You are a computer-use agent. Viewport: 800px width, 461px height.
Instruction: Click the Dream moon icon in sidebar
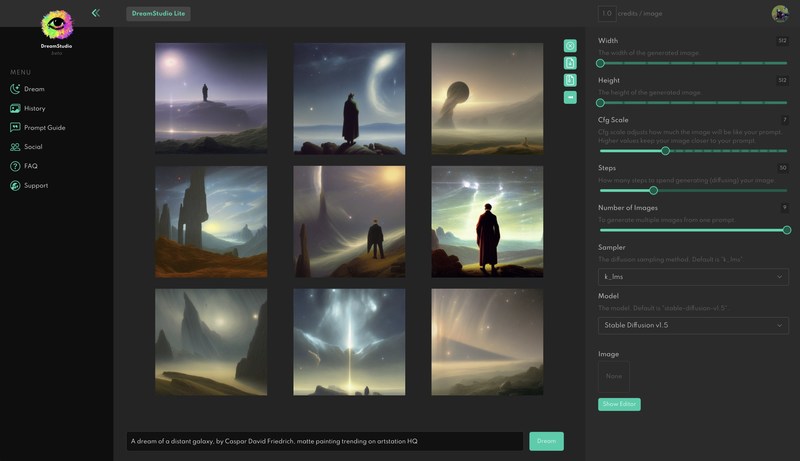15,89
